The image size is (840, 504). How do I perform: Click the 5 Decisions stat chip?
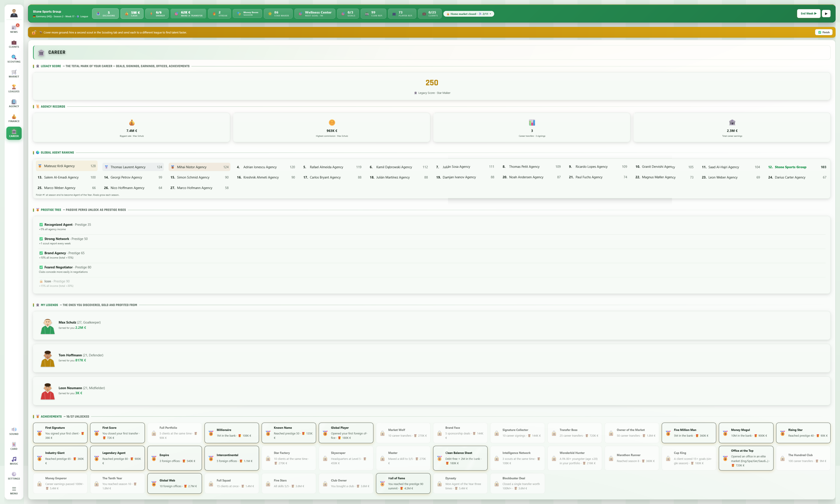coord(105,14)
